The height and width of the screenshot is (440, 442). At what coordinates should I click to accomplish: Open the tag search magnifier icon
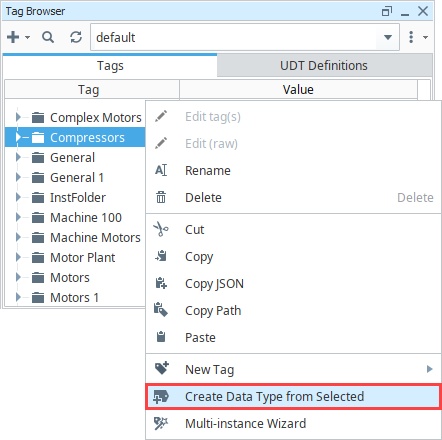pyautogui.click(x=48, y=37)
